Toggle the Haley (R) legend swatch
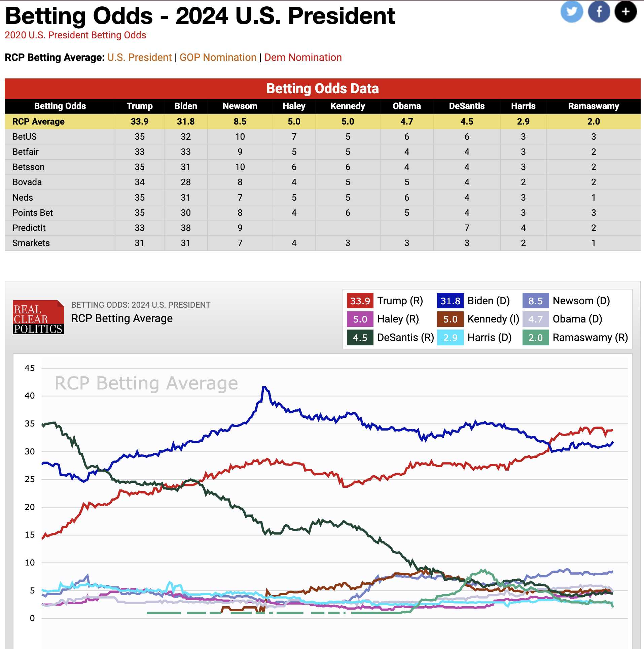The image size is (644, 649). (360, 319)
